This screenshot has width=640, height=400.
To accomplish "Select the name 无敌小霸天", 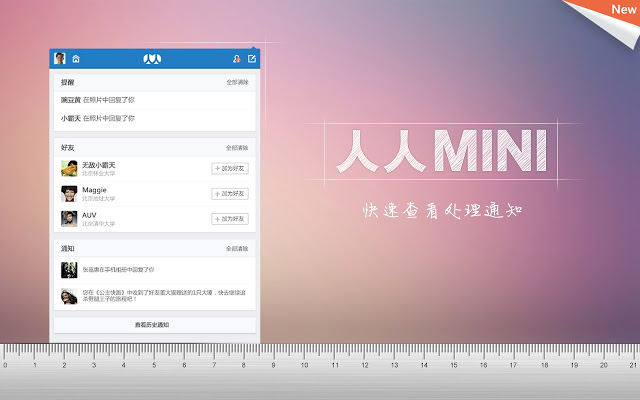I will click(x=99, y=165).
